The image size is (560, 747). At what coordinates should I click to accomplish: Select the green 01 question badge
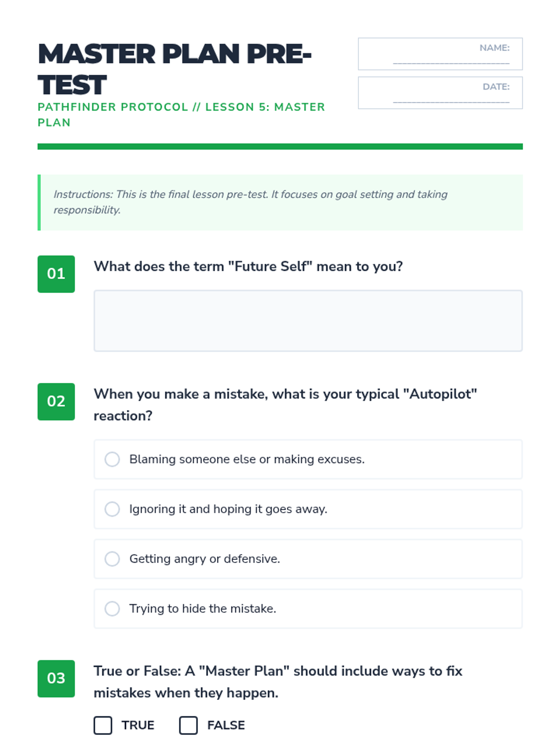pos(56,274)
